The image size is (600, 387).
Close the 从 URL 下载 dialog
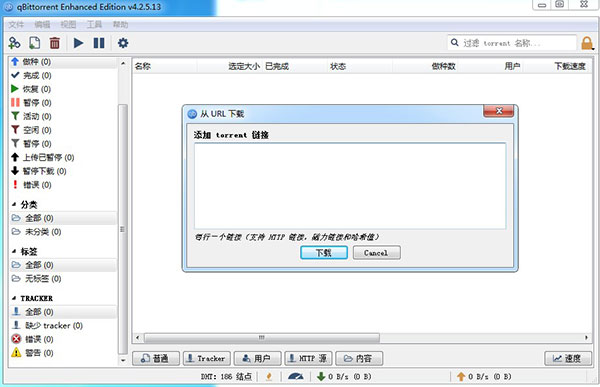499,111
